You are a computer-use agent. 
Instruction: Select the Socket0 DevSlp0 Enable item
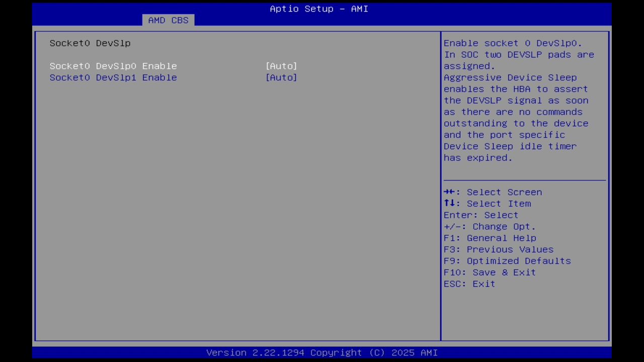click(113, 66)
